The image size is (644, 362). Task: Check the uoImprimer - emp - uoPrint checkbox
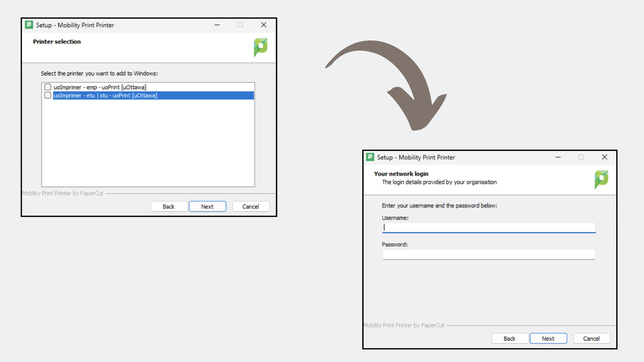click(48, 87)
